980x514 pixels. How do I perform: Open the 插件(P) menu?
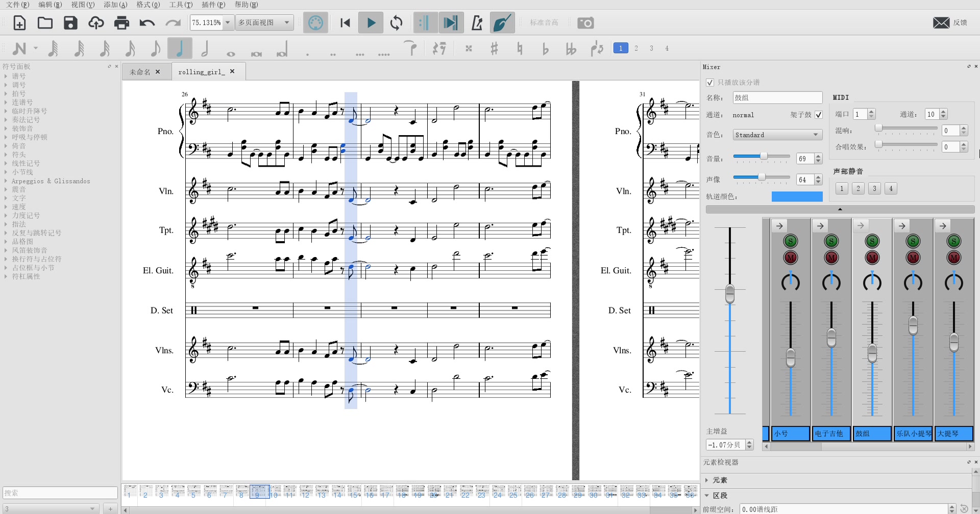(x=213, y=5)
